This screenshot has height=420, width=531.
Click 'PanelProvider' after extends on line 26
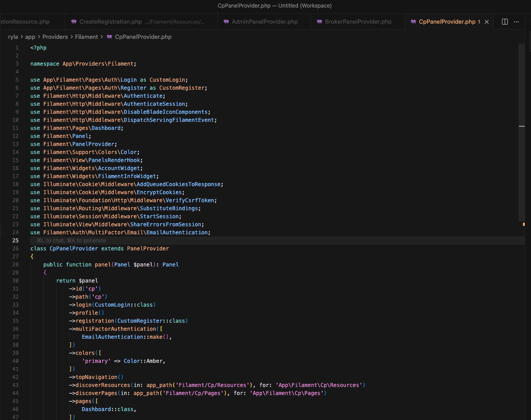pyautogui.click(x=148, y=249)
